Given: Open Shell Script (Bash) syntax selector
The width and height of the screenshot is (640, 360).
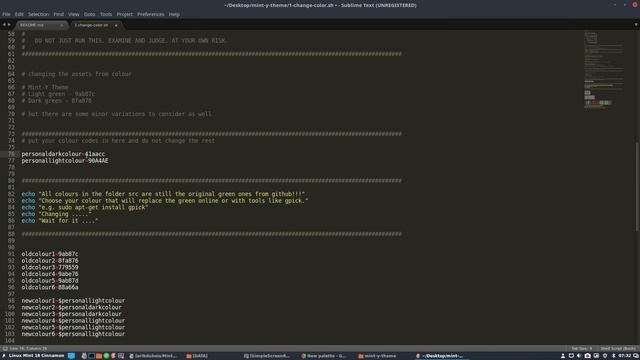Looking at the screenshot, I should tap(618, 349).
